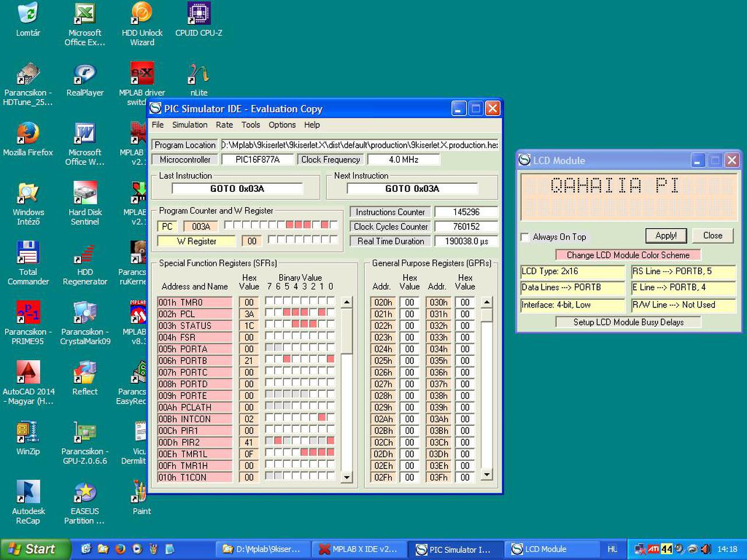Image resolution: width=747 pixels, height=560 pixels.
Task: Launch the RealPlayer desktop icon
Action: (85, 79)
